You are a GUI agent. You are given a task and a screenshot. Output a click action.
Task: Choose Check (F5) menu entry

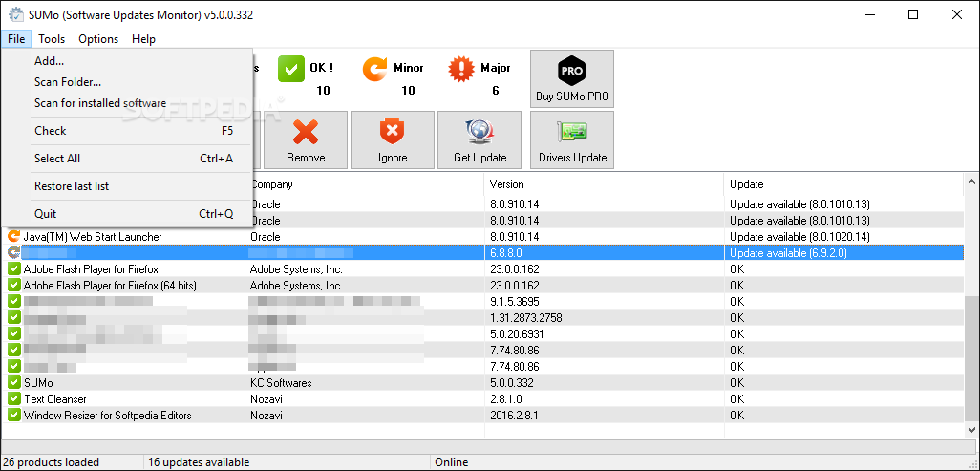point(127,131)
